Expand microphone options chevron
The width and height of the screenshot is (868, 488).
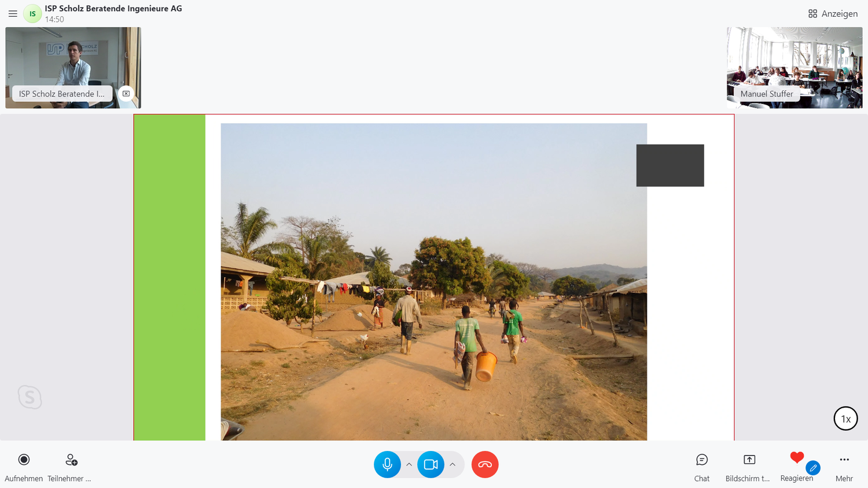point(409,464)
